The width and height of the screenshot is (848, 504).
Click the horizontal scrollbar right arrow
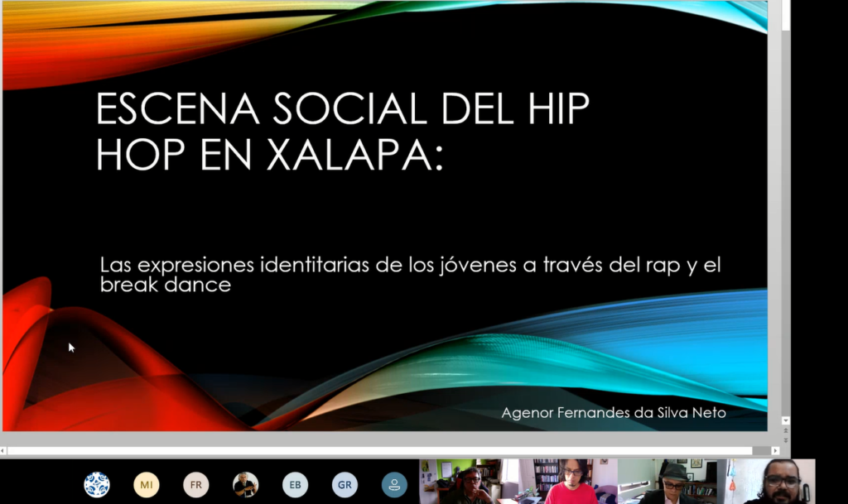tap(775, 451)
